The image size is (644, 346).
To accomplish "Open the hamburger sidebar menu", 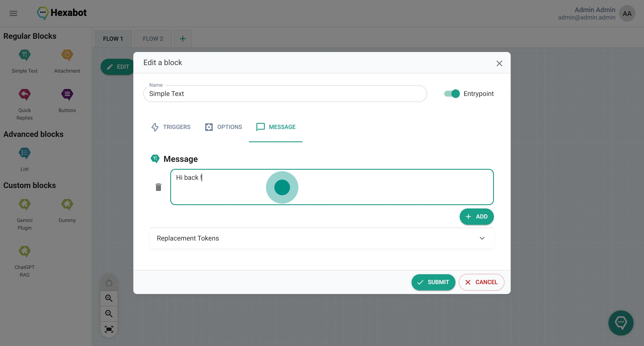I will [13, 13].
